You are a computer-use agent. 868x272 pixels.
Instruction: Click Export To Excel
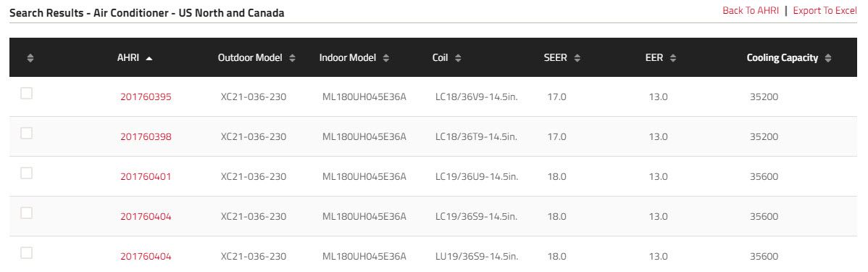825,11
